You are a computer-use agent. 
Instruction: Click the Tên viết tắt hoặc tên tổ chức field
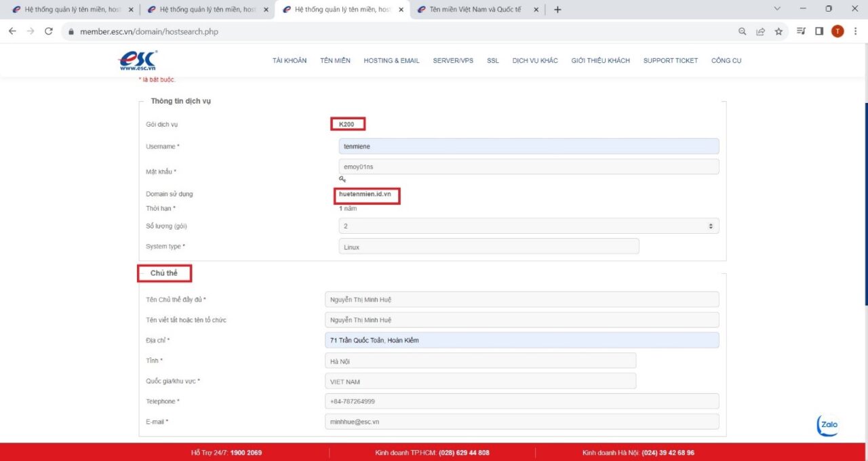pyautogui.click(x=522, y=320)
